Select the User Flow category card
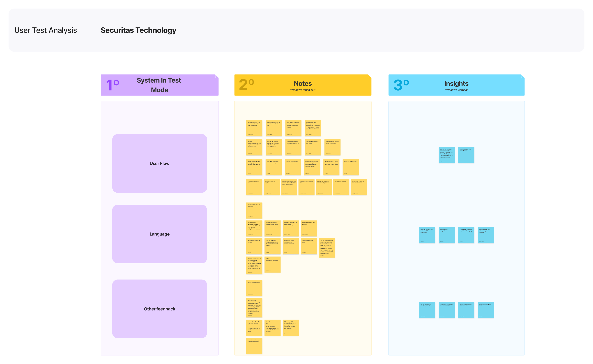Viewport: 593px width, 364px height. (159, 163)
